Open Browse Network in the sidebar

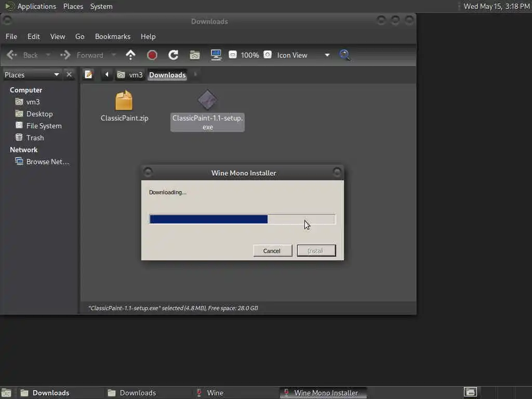(x=42, y=162)
